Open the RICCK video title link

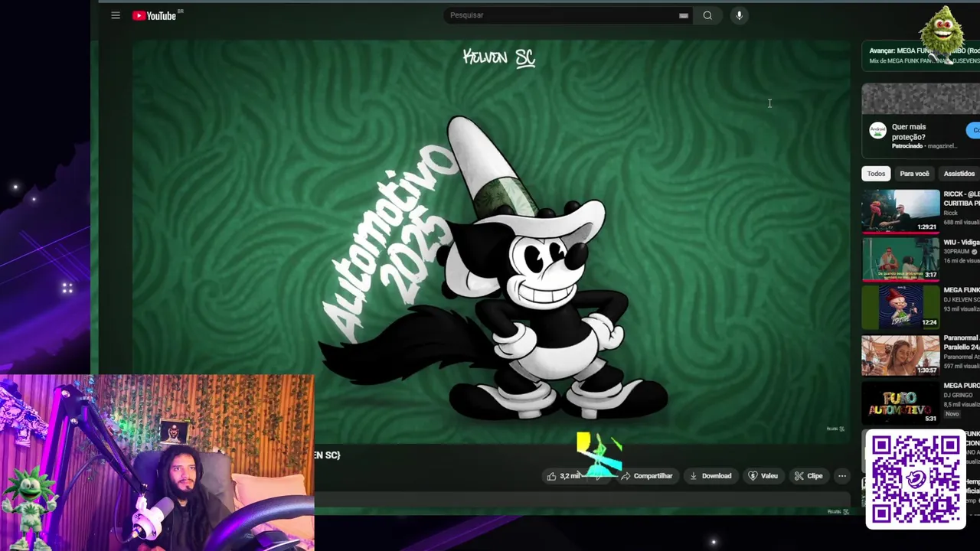[x=962, y=199]
